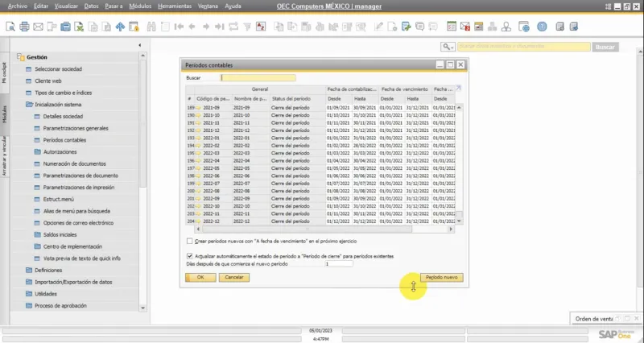Image resolution: width=644 pixels, height=343 pixels.
Task: Click the lock screen toolbar icon
Action: [x=134, y=27]
